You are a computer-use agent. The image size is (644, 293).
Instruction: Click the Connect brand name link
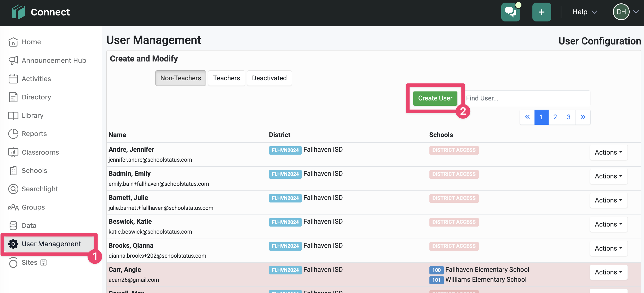[50, 12]
